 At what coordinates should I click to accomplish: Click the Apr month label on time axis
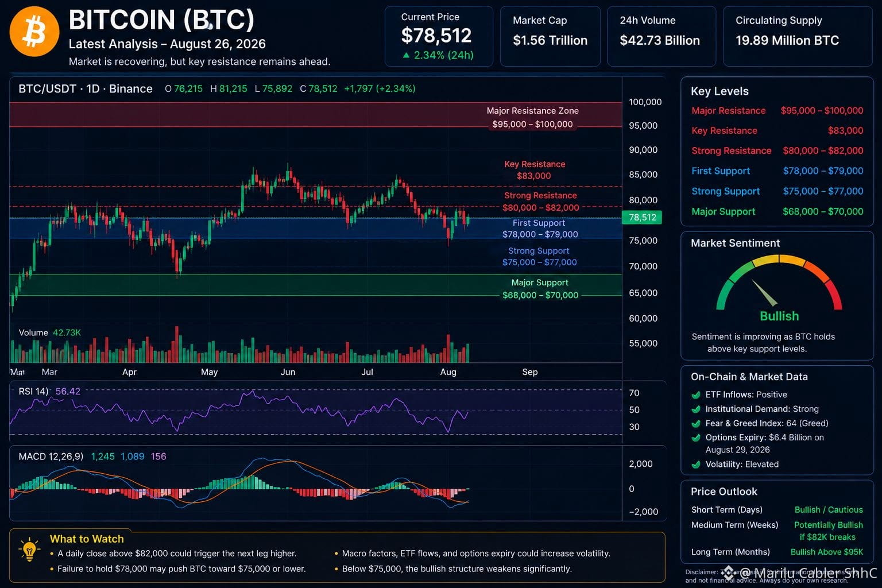129,372
